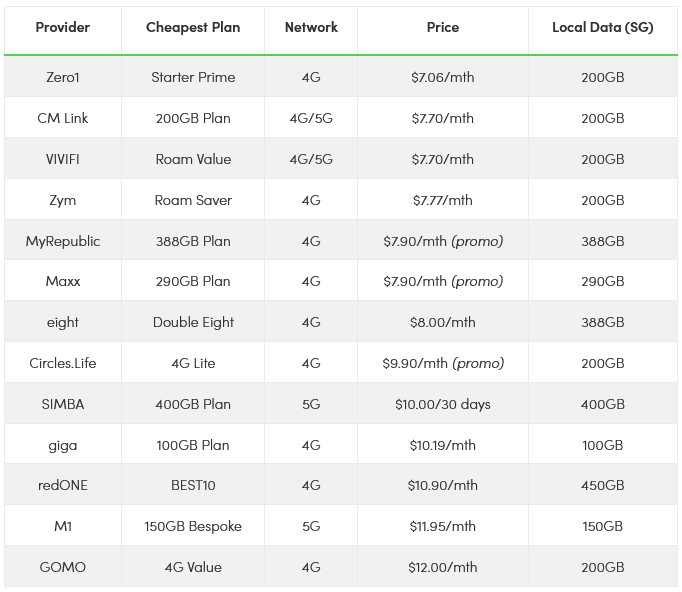The width and height of the screenshot is (682, 592).
Task: Select the Double Eight plan cell
Action: tap(193, 322)
